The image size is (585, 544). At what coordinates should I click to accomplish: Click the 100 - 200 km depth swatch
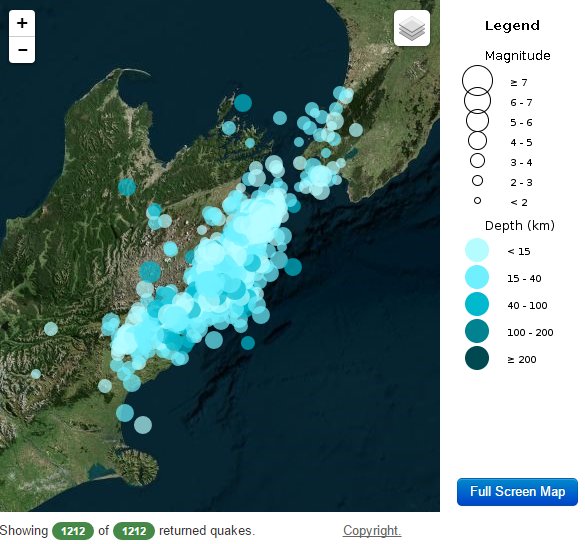point(477,331)
